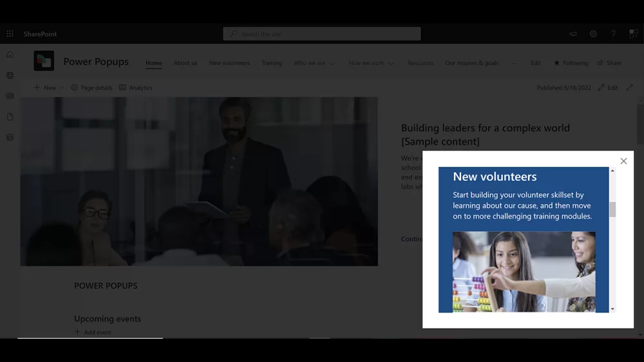Image resolution: width=644 pixels, height=362 pixels.
Task: Click the Share button
Action: 609,63
